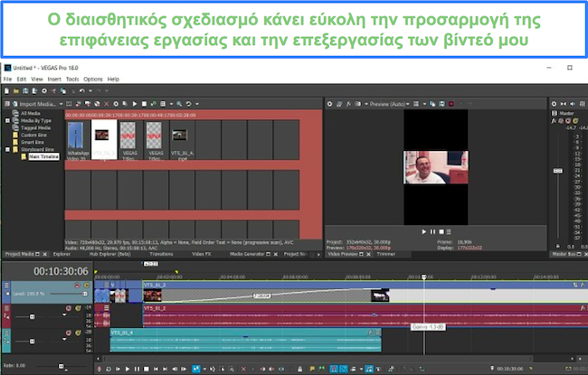The height and width of the screenshot is (375, 588).
Task: Click the Video Output FX icon in preview toolbar
Action: (x=348, y=104)
